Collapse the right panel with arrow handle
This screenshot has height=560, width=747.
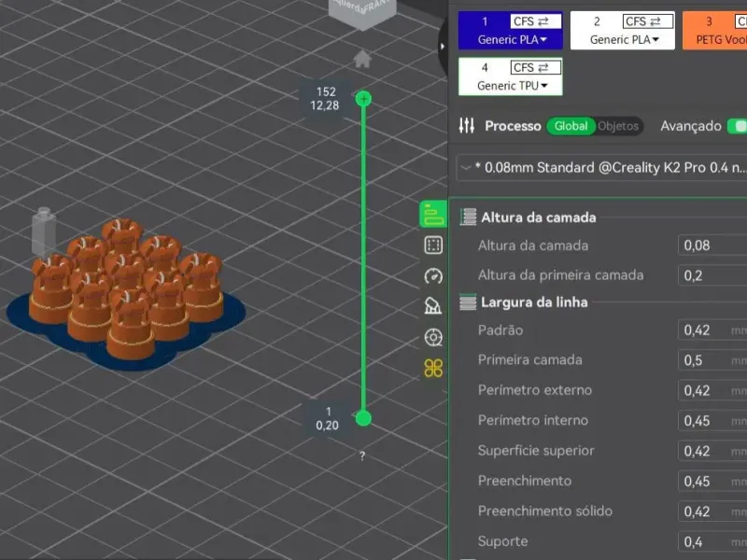coord(442,46)
